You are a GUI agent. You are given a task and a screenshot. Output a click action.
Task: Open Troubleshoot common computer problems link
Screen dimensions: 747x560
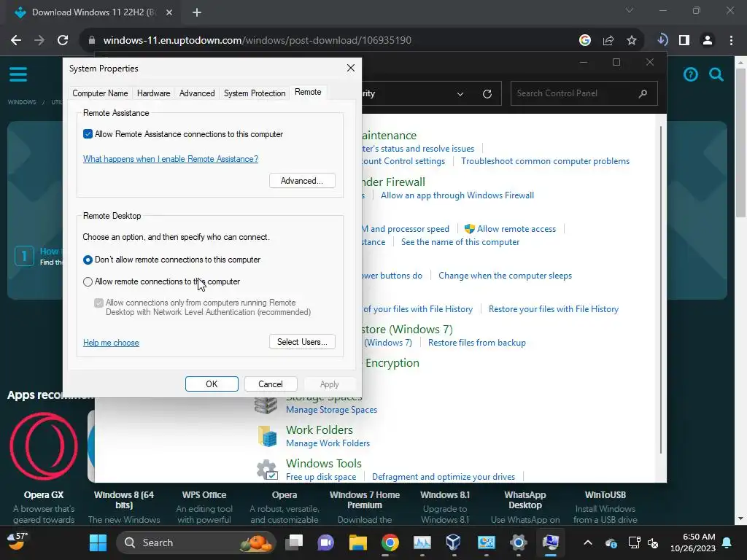click(545, 161)
